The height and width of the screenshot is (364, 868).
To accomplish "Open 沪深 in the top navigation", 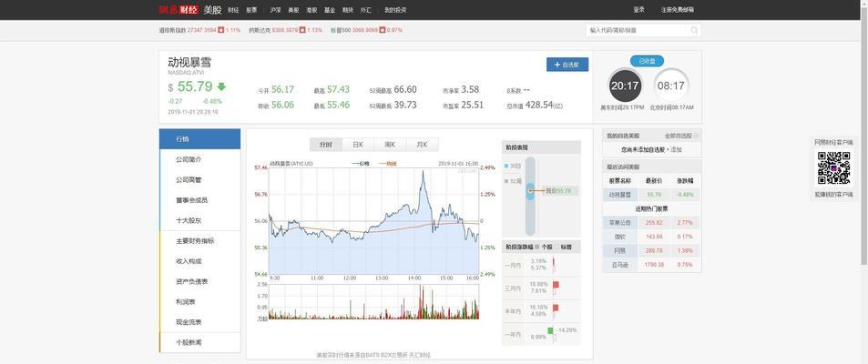I will 276,9.
